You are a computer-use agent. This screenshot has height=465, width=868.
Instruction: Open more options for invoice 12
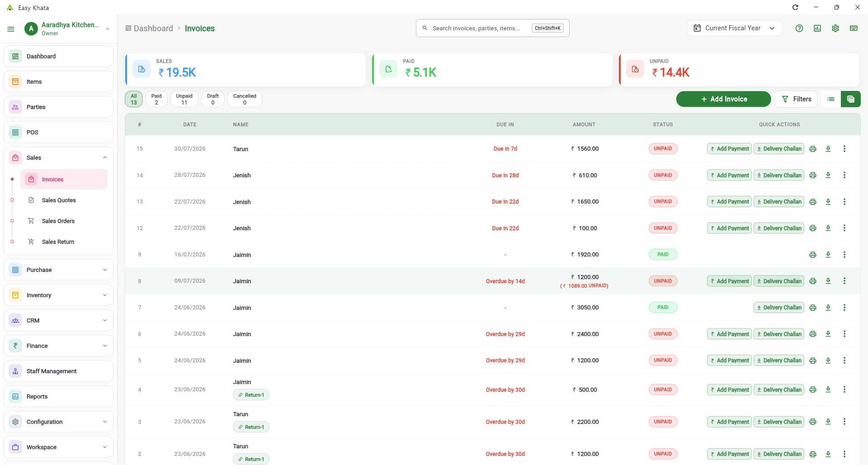pos(844,228)
